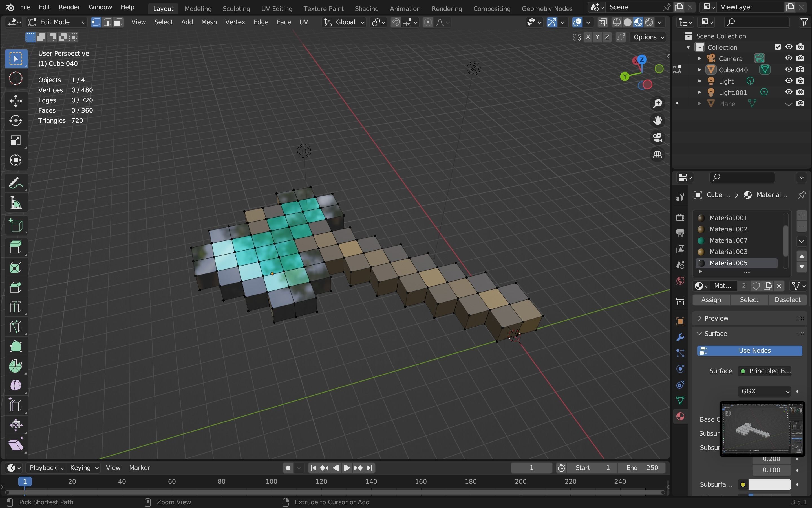Viewport: 812px width, 508px height.
Task: Open the Modifiers wrench tab
Action: coord(680,337)
